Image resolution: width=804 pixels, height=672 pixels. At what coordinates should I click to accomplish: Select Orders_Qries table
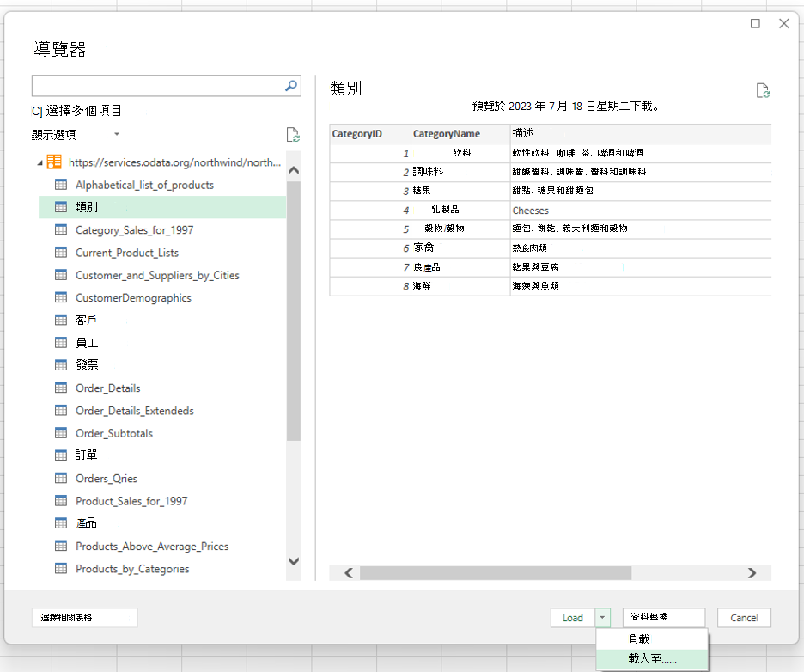pyautogui.click(x=107, y=479)
